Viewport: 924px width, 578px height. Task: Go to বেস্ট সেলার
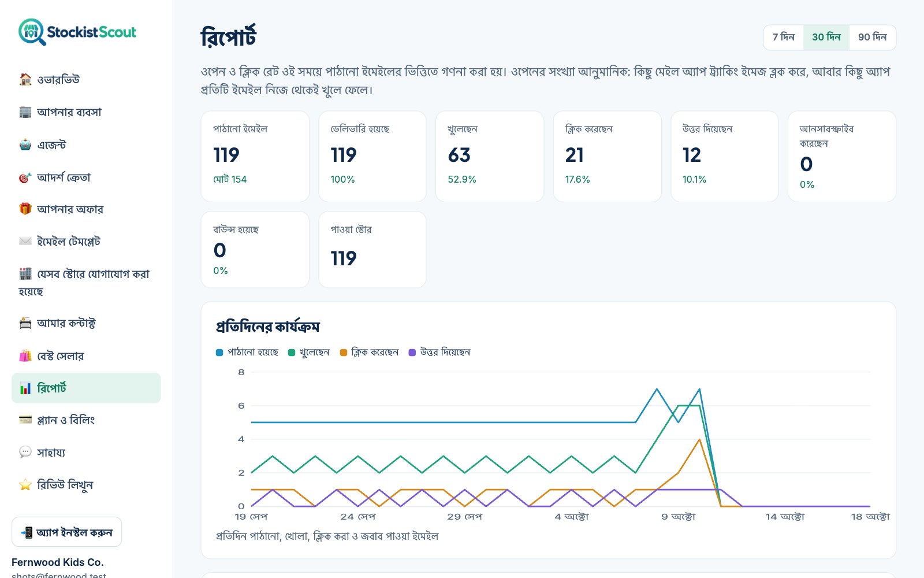tap(86, 356)
